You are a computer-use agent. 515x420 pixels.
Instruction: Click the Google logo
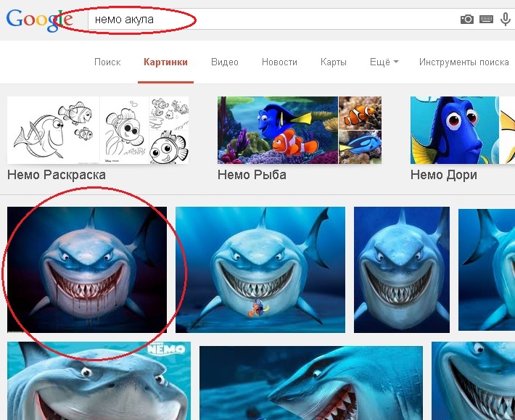coord(39,20)
